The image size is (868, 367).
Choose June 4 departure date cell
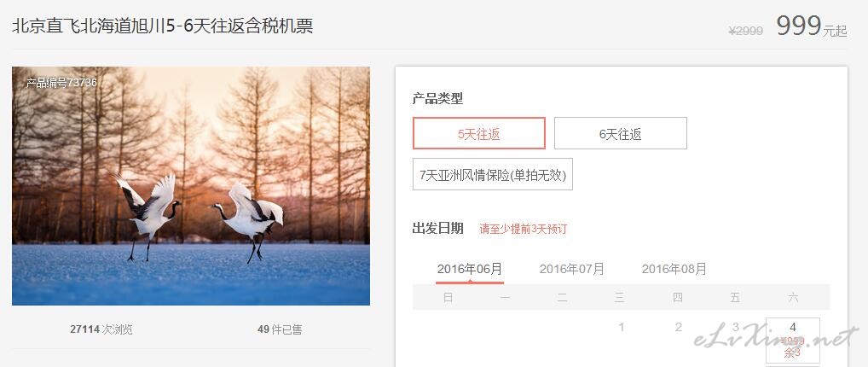[793, 341]
